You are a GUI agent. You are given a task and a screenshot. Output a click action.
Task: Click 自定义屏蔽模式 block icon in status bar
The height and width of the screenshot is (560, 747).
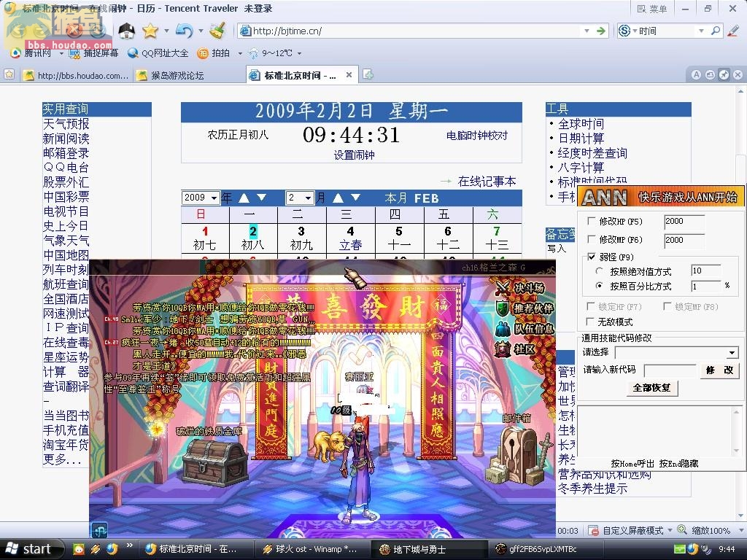pyautogui.click(x=593, y=530)
